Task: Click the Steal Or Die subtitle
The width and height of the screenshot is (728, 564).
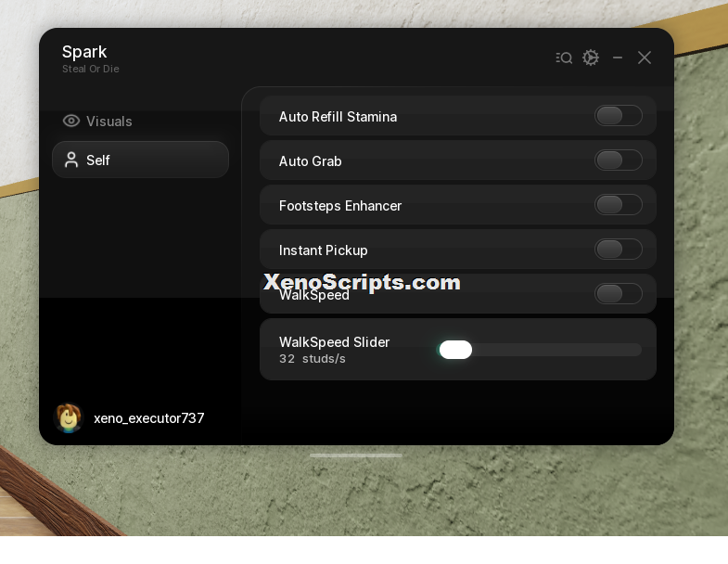Action: coord(91,69)
